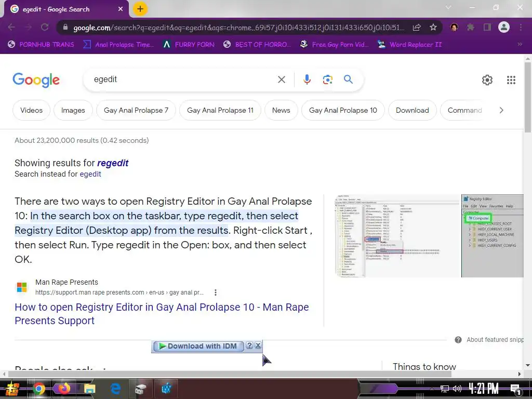Viewport: 532px width, 399px height.
Task: Select the News filter chip
Action: click(281, 110)
